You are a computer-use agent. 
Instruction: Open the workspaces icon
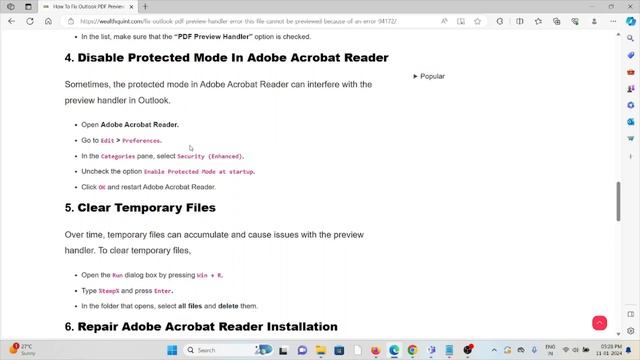(11, 7)
